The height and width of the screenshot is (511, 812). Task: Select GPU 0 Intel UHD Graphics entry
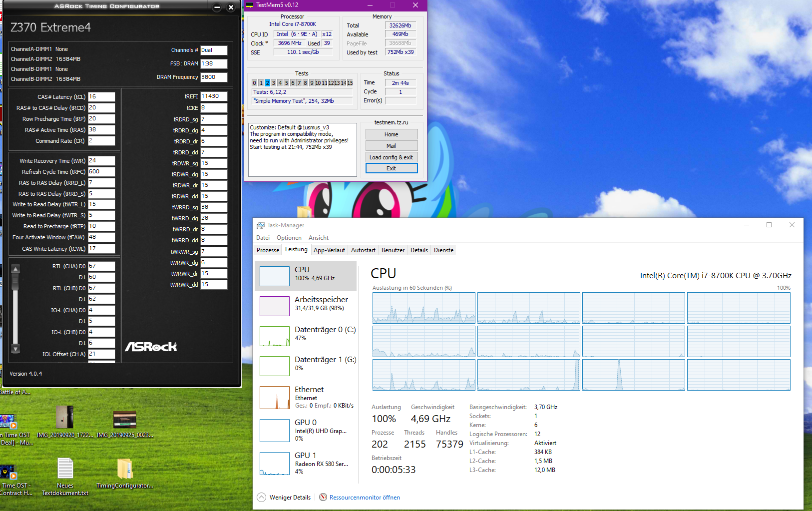(306, 430)
